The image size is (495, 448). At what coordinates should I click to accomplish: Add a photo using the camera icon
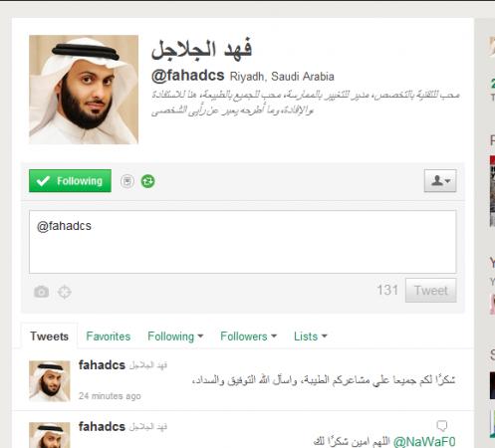42,292
